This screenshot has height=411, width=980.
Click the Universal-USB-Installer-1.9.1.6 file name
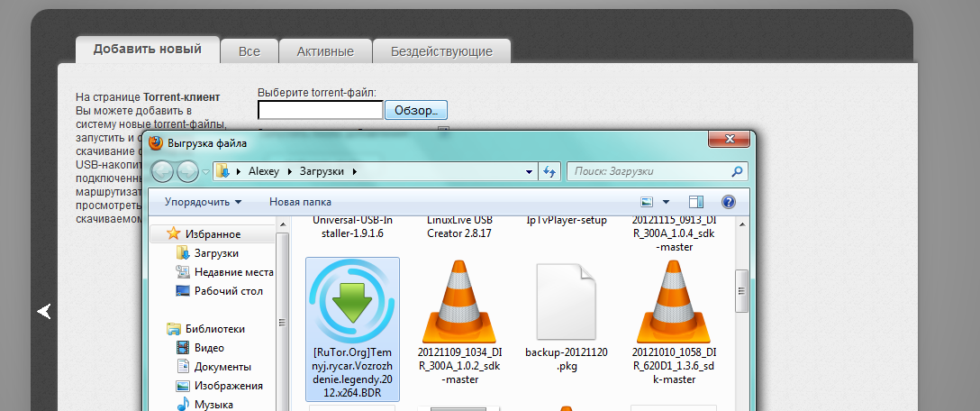(352, 226)
